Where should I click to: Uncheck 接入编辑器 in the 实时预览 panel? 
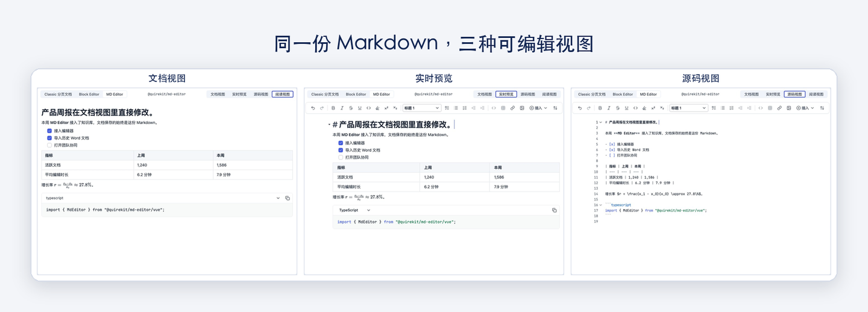coord(341,143)
